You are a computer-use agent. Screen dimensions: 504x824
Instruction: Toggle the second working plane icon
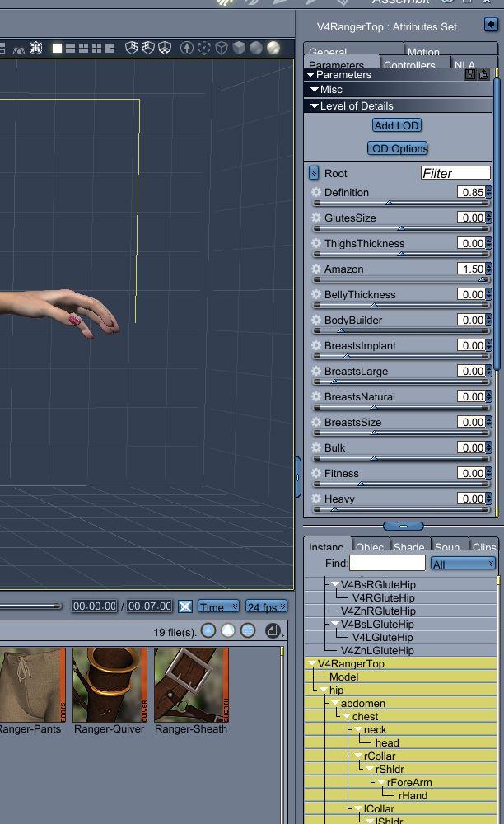pos(148,48)
